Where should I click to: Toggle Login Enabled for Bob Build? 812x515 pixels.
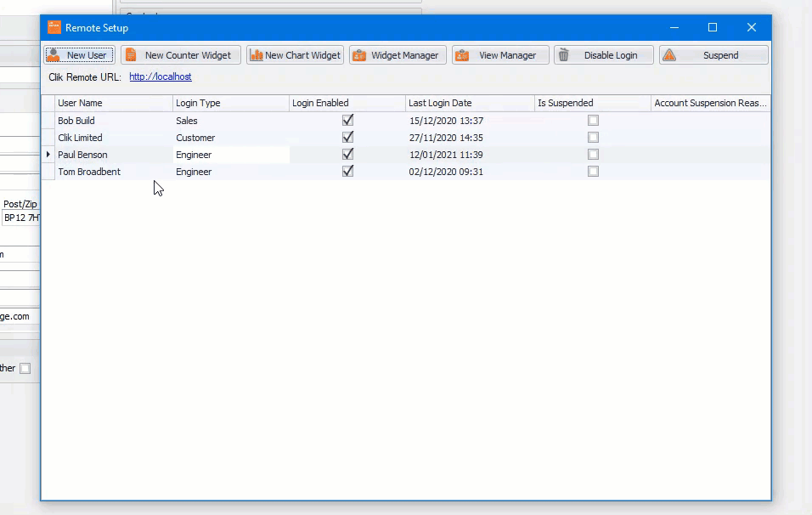(x=348, y=120)
